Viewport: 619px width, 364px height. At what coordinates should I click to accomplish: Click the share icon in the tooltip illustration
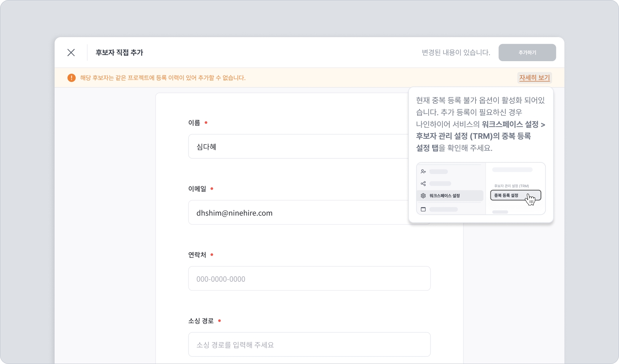coord(423,183)
